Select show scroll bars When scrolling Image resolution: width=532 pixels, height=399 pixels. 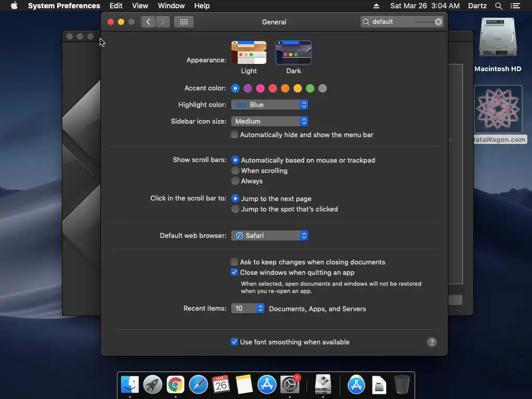tap(235, 170)
